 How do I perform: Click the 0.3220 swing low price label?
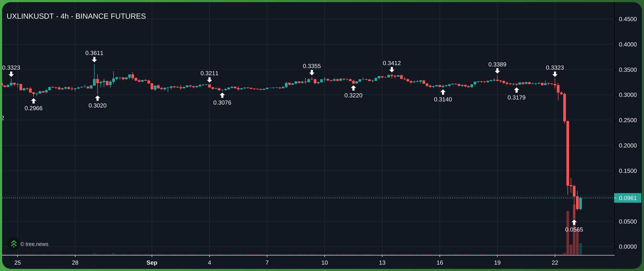click(x=353, y=95)
